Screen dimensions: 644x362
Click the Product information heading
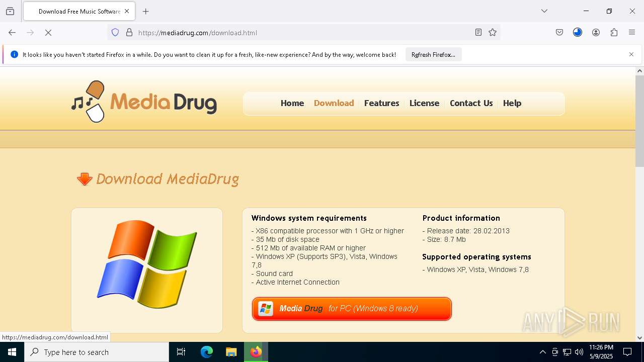(x=461, y=218)
